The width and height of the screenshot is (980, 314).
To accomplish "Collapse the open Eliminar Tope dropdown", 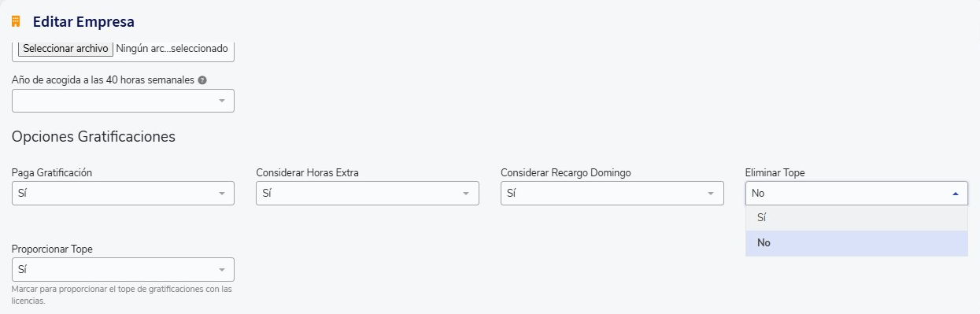I will coord(856,193).
